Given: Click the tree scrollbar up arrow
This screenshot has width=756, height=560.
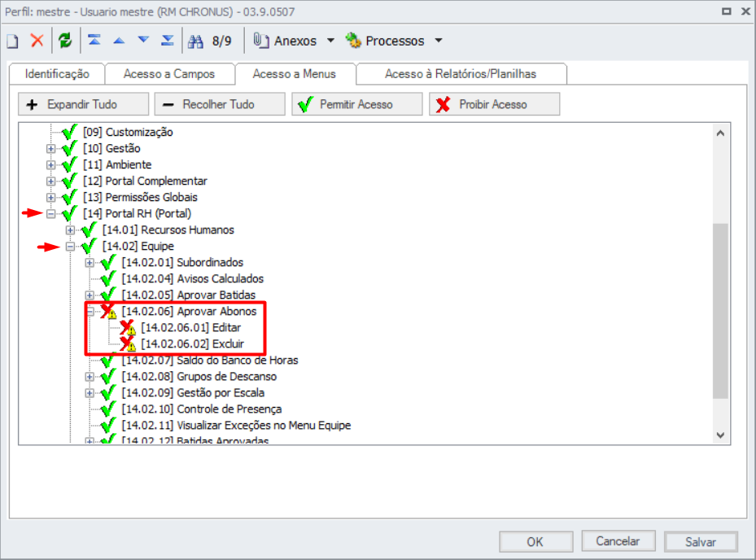Looking at the screenshot, I should [720, 133].
